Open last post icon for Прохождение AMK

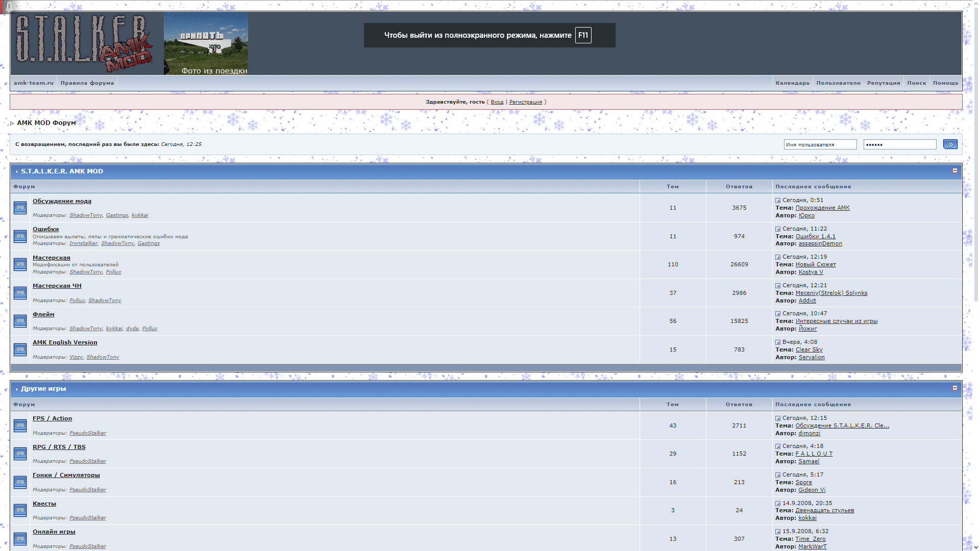click(778, 201)
